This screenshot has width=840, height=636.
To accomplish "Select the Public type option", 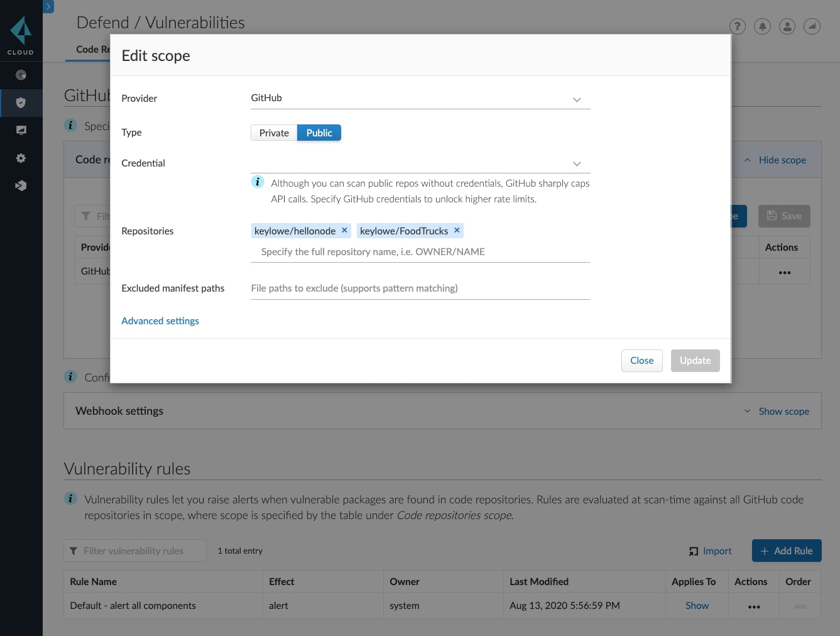I will 319,133.
